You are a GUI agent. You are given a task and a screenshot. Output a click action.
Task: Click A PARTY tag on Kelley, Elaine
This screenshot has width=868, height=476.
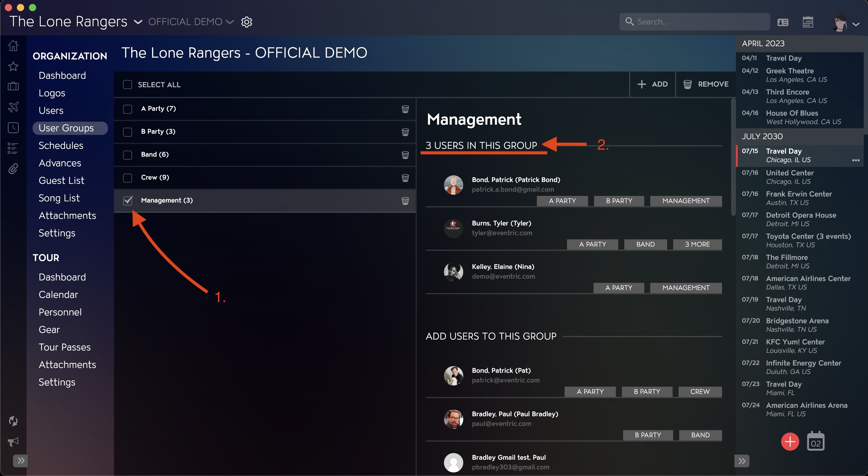(619, 288)
